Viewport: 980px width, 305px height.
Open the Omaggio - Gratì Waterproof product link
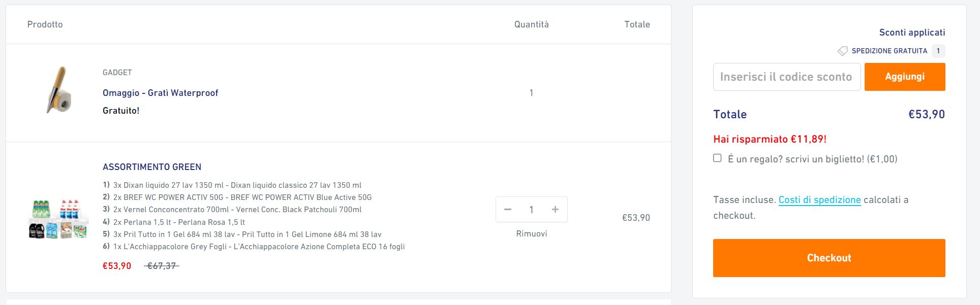pyautogui.click(x=160, y=93)
